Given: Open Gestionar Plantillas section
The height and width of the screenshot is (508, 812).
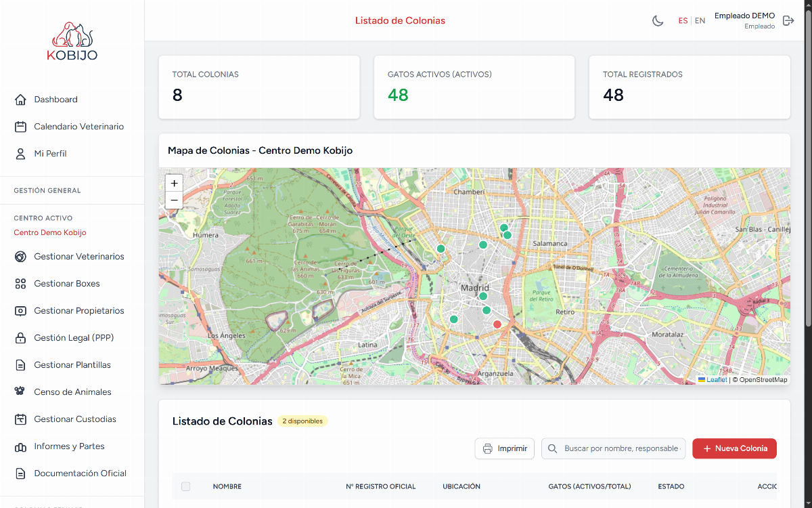Looking at the screenshot, I should tap(72, 365).
